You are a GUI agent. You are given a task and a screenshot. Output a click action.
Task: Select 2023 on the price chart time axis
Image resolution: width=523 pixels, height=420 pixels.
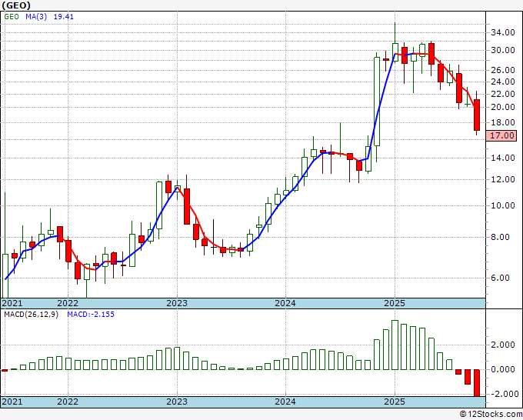point(177,303)
